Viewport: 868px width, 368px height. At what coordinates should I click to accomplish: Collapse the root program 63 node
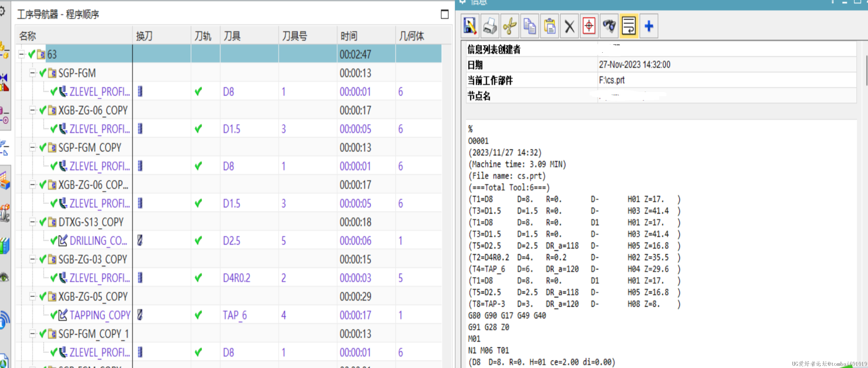pos(21,54)
